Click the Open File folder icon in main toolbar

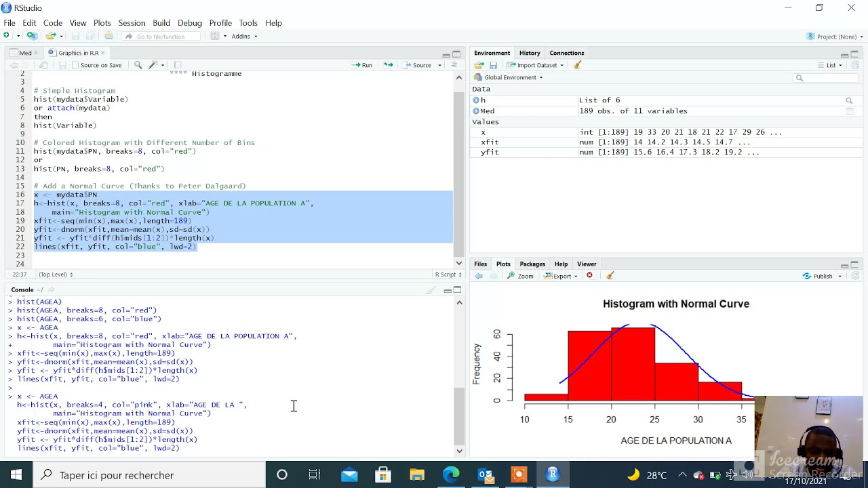[50, 36]
